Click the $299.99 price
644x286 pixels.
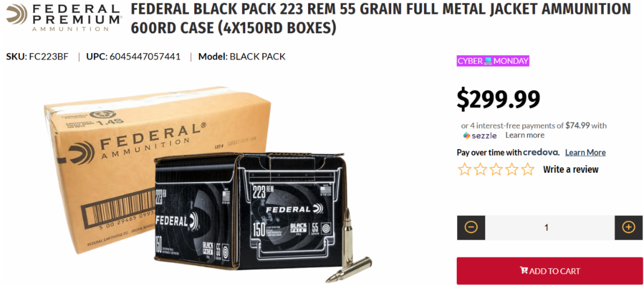(x=498, y=99)
